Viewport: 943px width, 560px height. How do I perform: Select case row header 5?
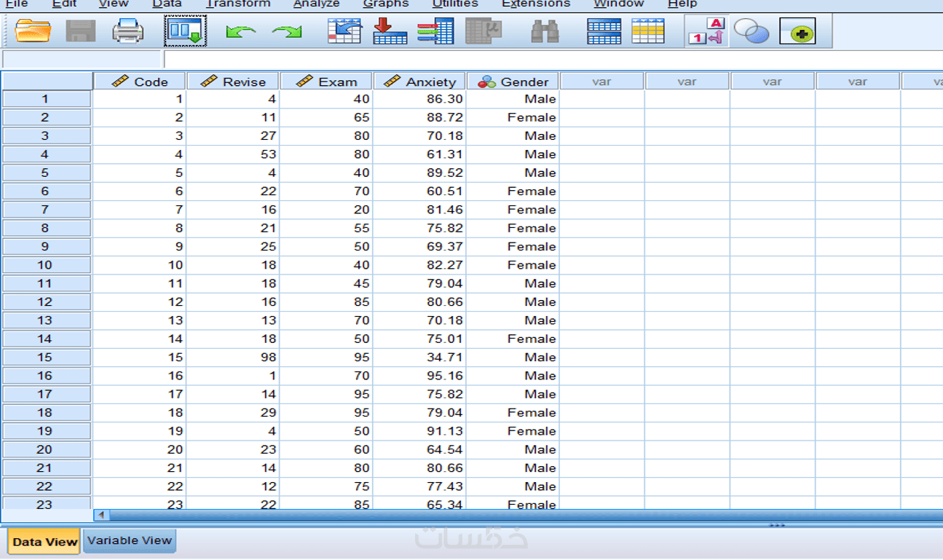(46, 173)
